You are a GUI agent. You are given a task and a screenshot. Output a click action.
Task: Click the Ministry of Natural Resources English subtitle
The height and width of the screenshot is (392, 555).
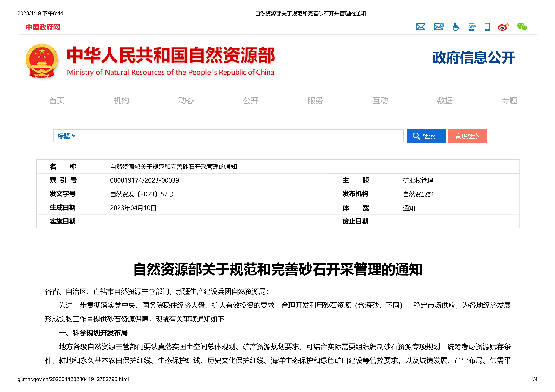[171, 72]
